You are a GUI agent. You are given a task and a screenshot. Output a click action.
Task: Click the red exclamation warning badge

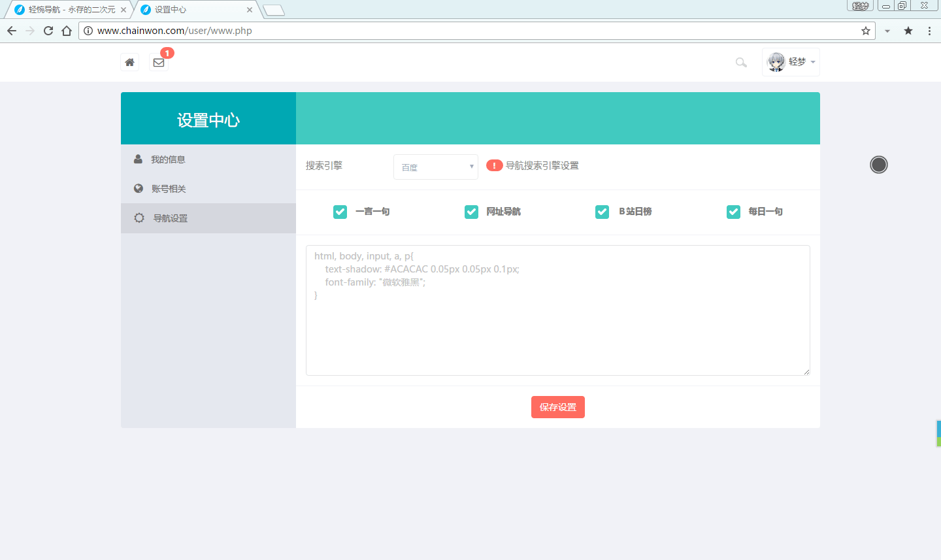[x=494, y=165]
